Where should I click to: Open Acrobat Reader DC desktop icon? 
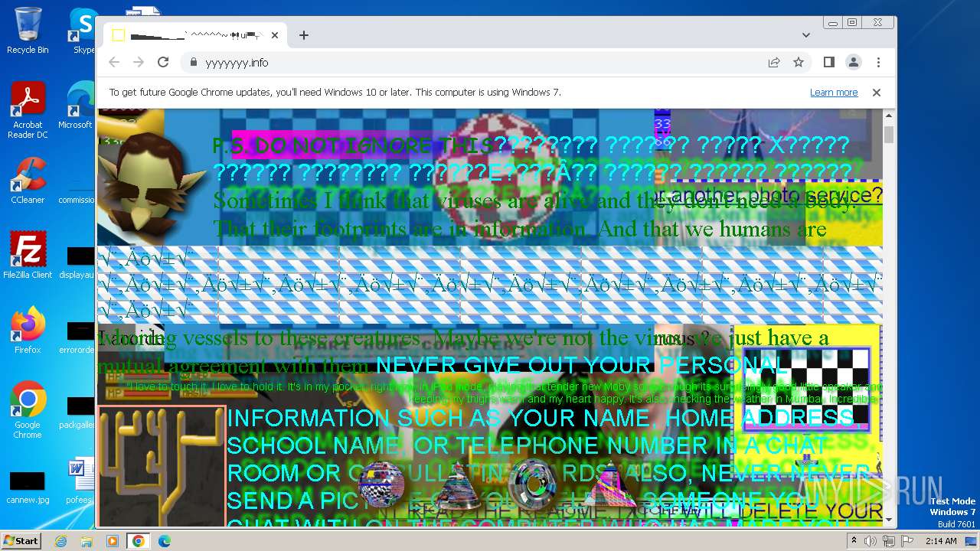[x=28, y=111]
